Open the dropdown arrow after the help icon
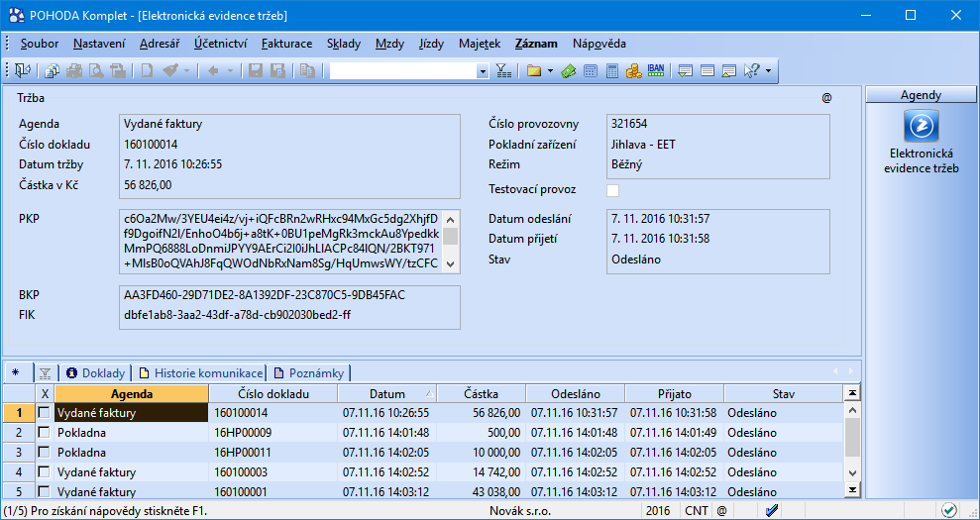This screenshot has height=520, width=980. point(768,71)
